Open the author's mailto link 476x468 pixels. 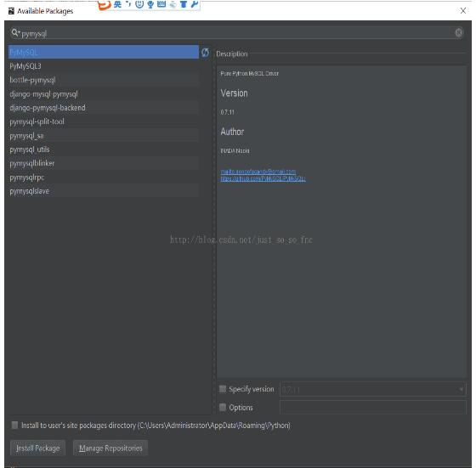(x=258, y=172)
